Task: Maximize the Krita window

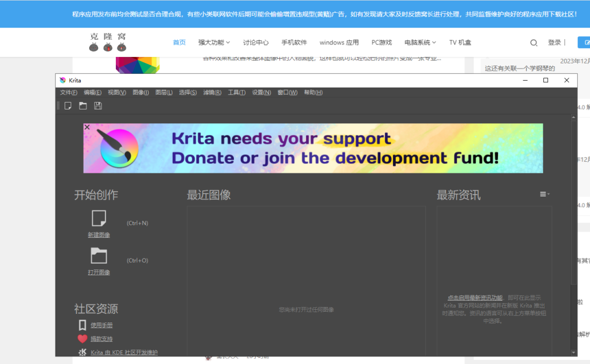Action: pyautogui.click(x=546, y=80)
